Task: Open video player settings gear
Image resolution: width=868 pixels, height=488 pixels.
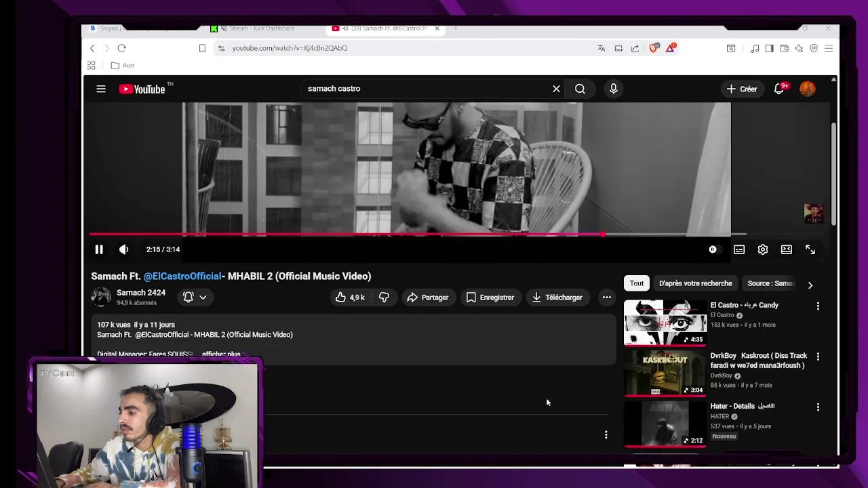Action: 763,249
